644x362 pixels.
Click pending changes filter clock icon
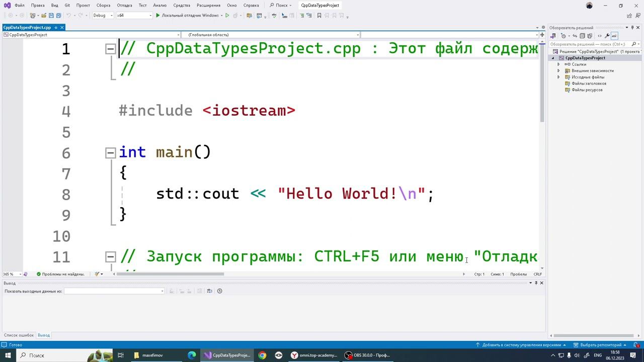point(563,36)
